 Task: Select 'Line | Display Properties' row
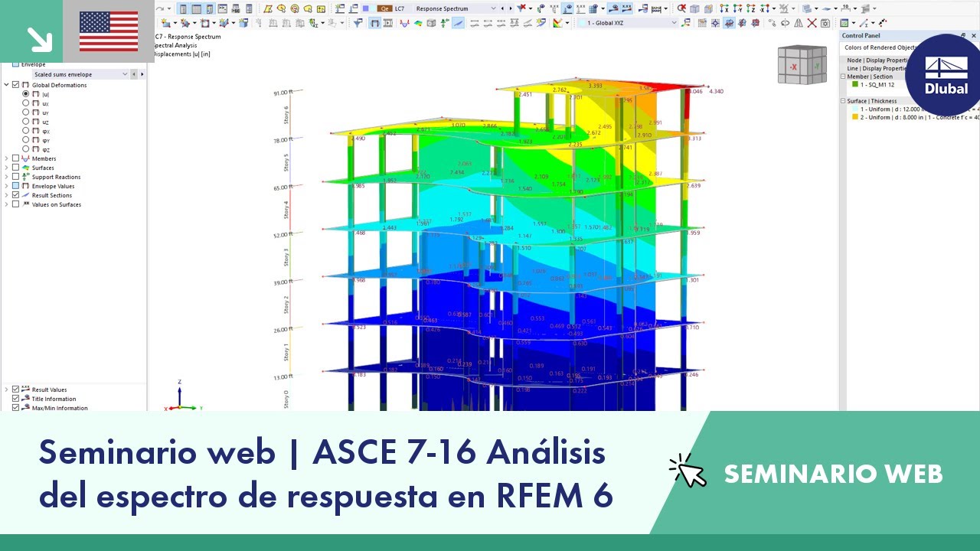tap(877, 68)
